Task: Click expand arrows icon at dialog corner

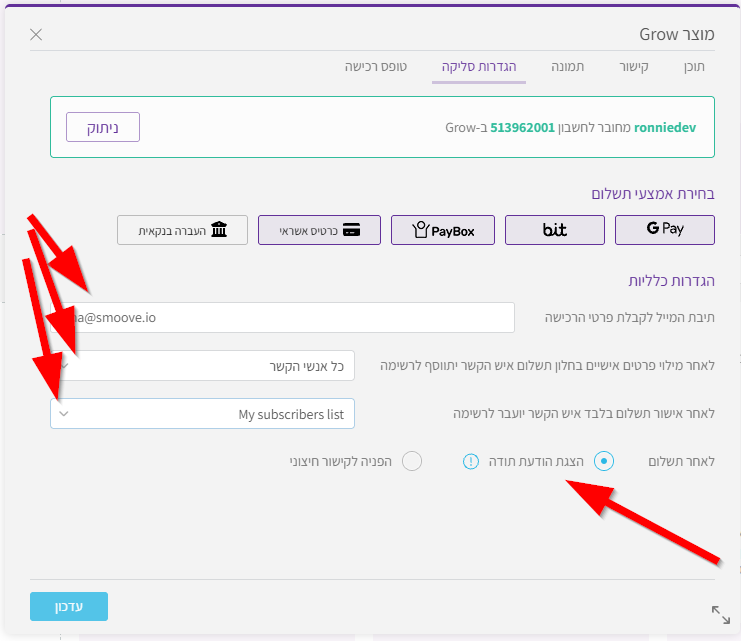Action: (x=720, y=614)
